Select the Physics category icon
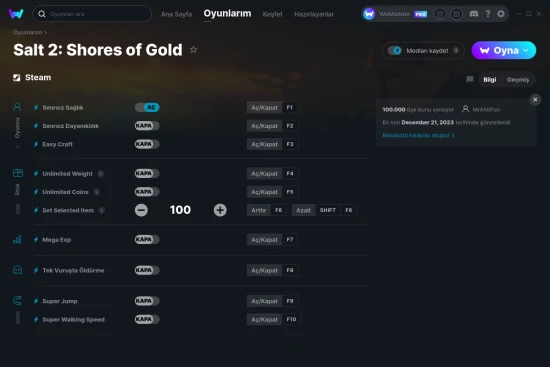The height and width of the screenshot is (367, 550). coord(17,301)
